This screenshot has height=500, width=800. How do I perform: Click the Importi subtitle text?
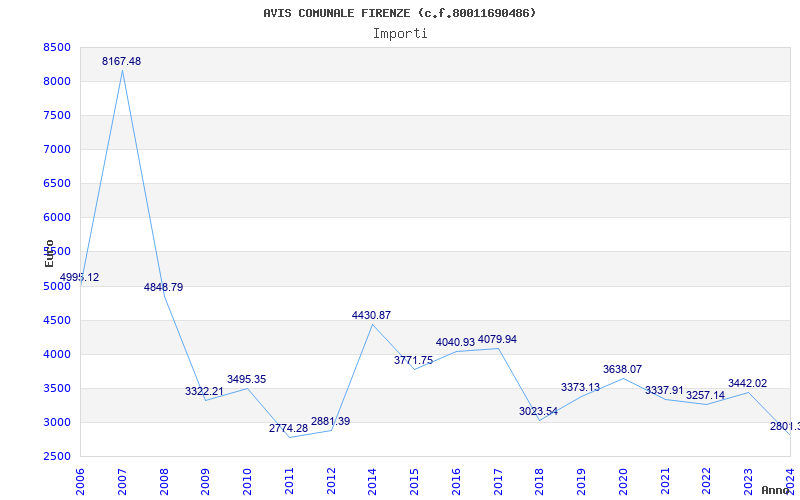400,34
